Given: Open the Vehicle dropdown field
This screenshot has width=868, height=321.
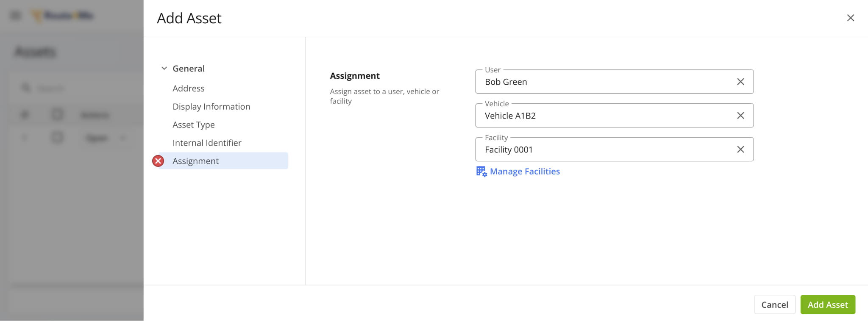Looking at the screenshot, I should click(614, 115).
